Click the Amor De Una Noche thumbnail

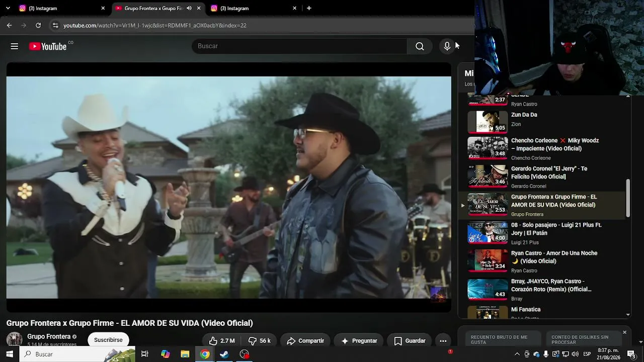tap(488, 261)
